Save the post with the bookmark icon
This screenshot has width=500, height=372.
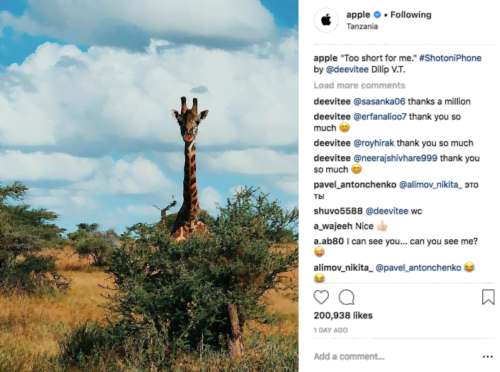click(488, 297)
